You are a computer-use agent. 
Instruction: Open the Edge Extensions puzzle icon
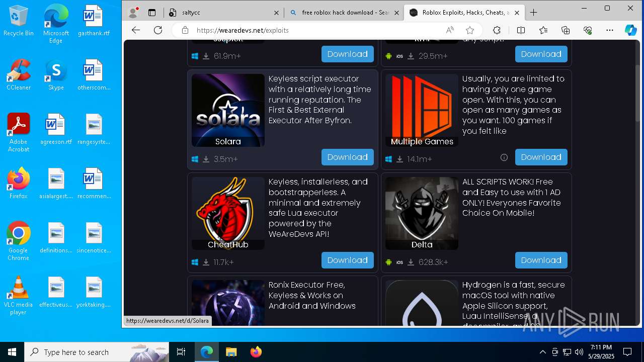(497, 30)
